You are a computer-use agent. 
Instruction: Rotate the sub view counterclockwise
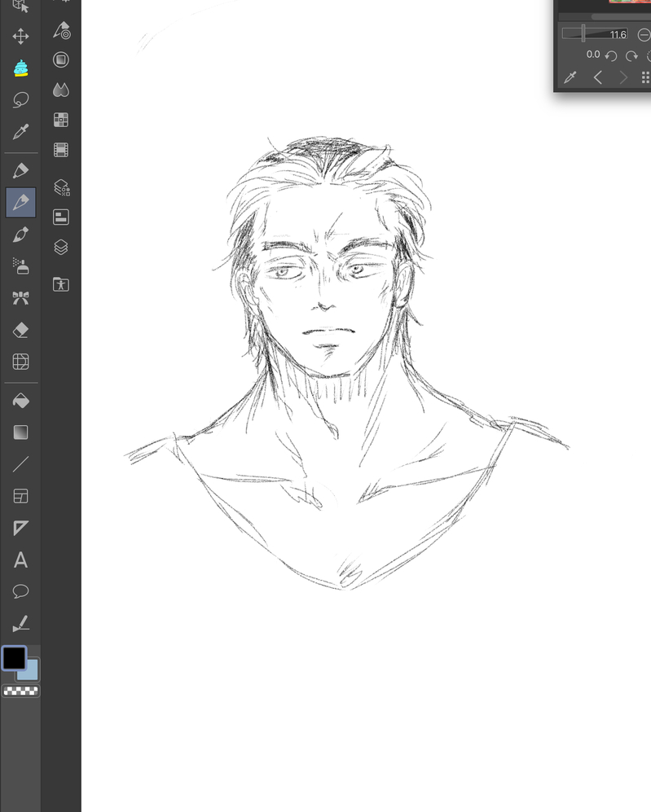611,56
